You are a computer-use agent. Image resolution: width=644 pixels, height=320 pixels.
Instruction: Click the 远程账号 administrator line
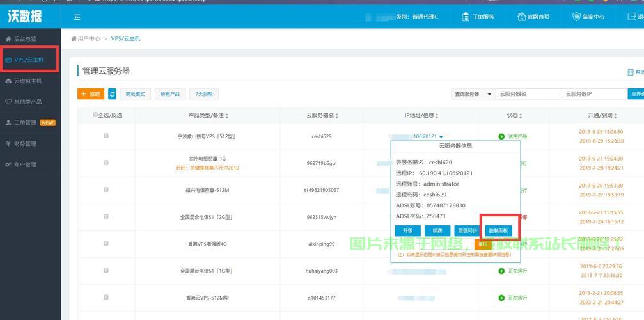(x=427, y=184)
